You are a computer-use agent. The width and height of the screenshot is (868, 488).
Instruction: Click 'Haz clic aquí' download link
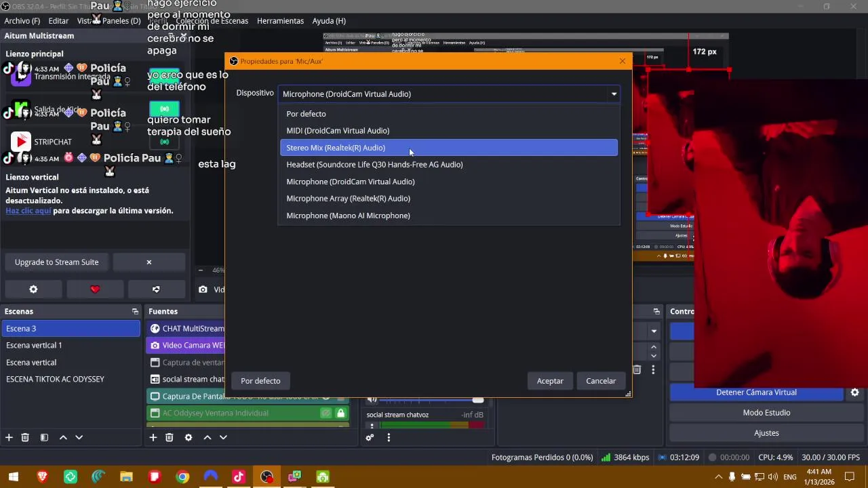pos(28,211)
